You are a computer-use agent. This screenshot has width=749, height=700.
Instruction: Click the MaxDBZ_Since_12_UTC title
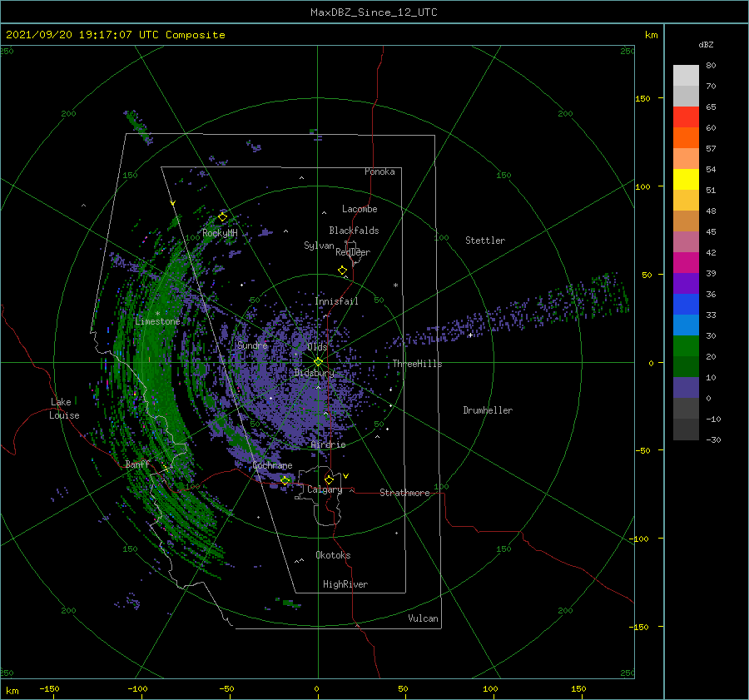point(374,12)
